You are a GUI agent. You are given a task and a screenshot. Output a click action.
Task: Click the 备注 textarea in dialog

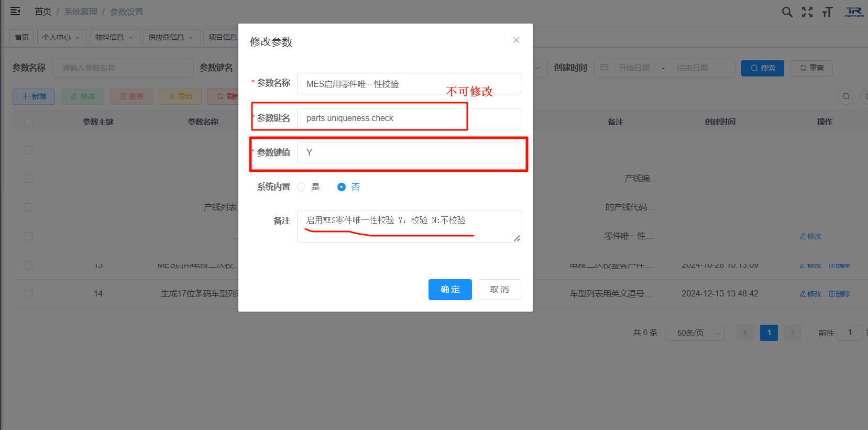(x=409, y=226)
